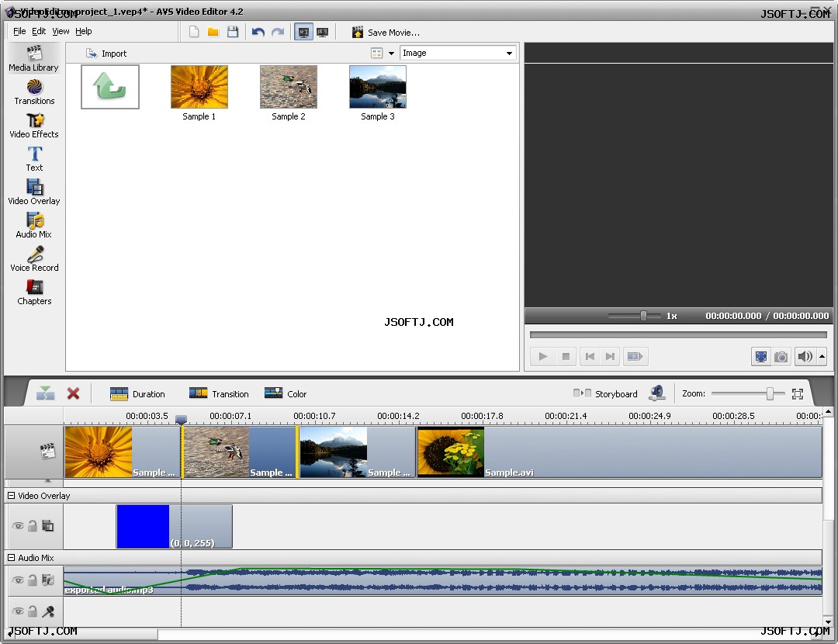Expand the volume popup arrow in preview
Viewport: 838px width, 644px height.
[822, 356]
